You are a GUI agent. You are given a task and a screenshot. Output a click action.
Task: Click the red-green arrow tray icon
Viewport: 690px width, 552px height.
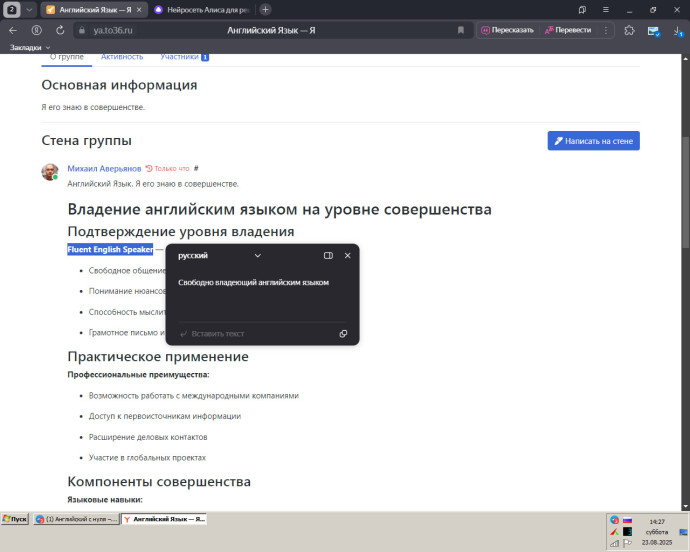tap(614, 532)
